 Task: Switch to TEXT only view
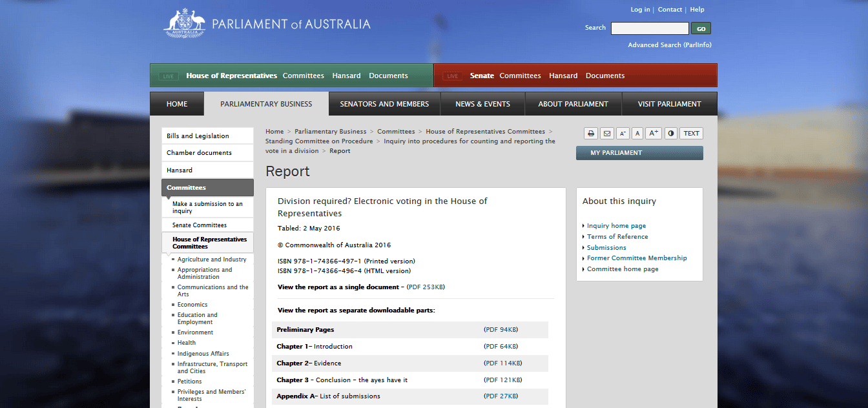pos(692,134)
